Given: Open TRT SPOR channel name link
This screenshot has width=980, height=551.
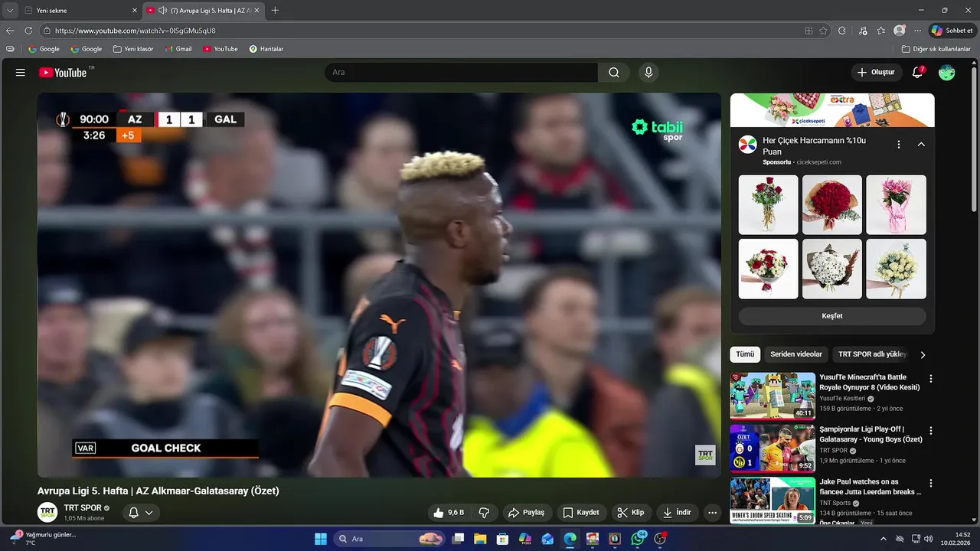Looking at the screenshot, I should coord(83,508).
